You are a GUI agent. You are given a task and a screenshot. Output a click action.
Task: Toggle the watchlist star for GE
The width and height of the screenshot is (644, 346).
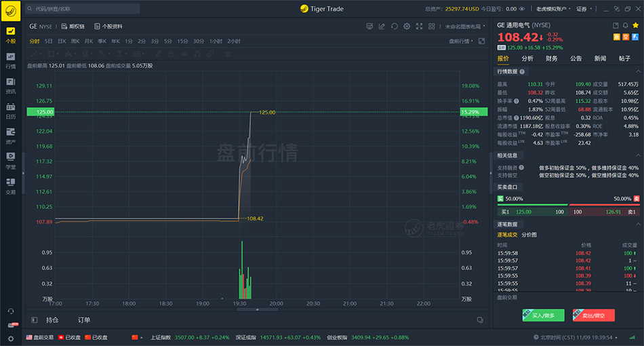point(635,26)
